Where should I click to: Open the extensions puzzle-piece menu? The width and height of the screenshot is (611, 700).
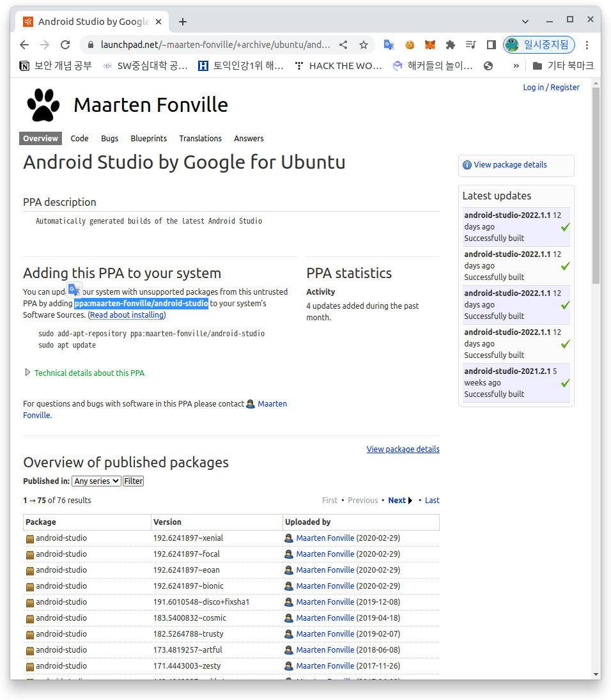pos(451,45)
